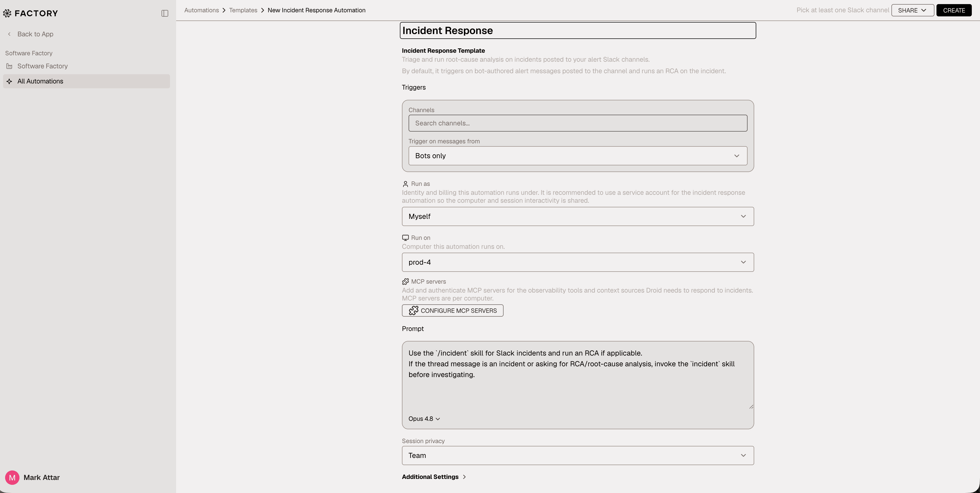Open the Bots only trigger dropdown
The image size is (980, 493).
coord(578,156)
